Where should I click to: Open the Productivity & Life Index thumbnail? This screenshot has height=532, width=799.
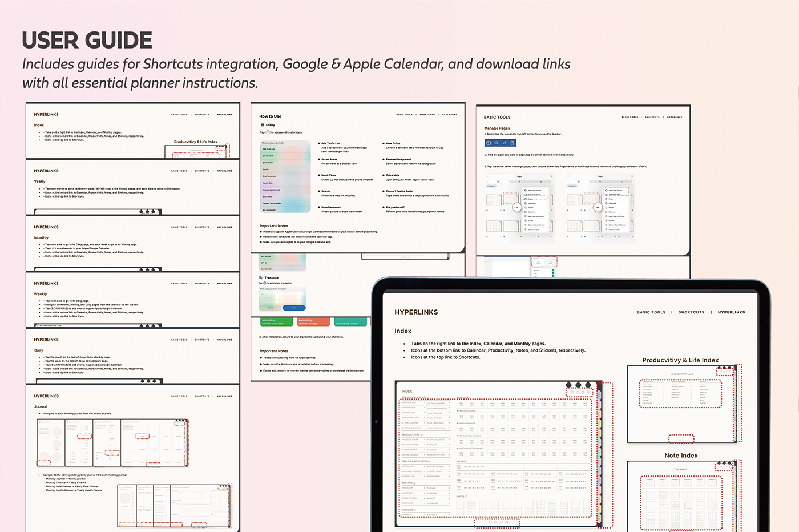[x=680, y=403]
